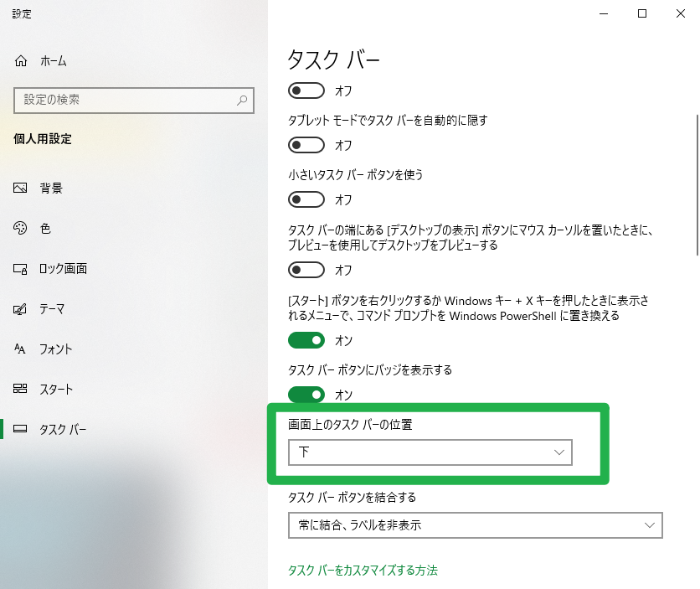Click chevron of 常に結合、ラベルを非表示 dropdown

(650, 525)
